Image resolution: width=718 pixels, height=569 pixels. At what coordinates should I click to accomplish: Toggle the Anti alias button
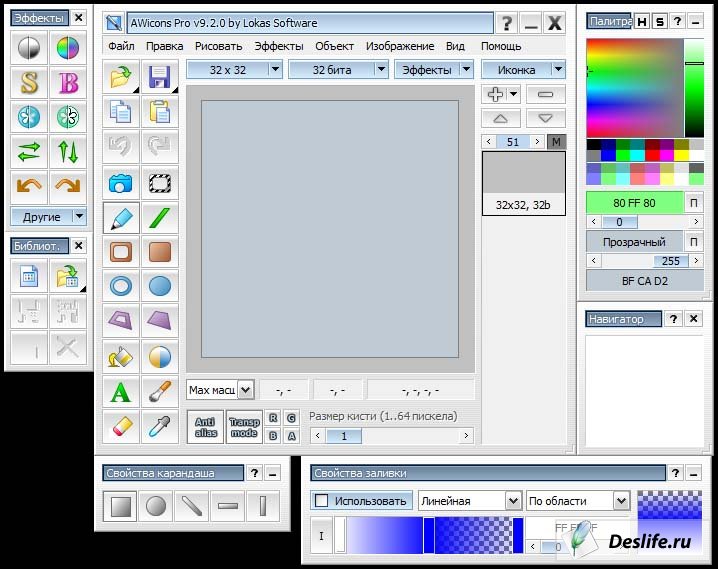pyautogui.click(x=206, y=427)
